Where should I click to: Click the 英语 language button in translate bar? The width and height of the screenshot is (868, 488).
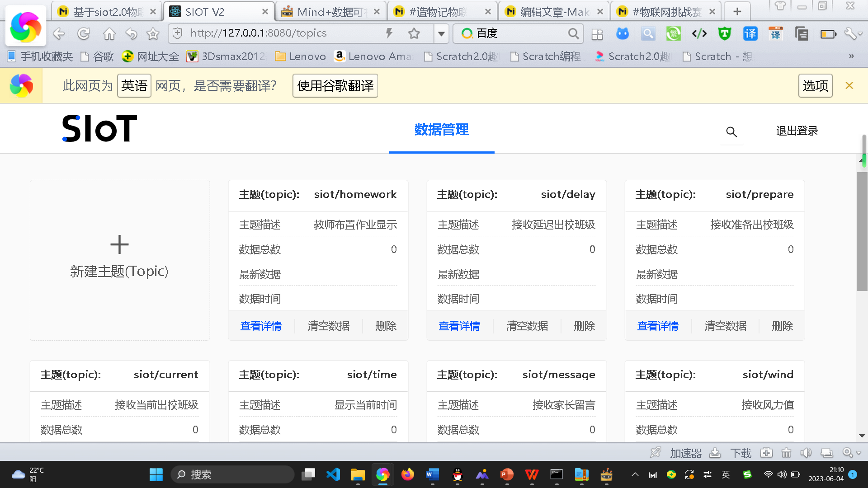(134, 85)
